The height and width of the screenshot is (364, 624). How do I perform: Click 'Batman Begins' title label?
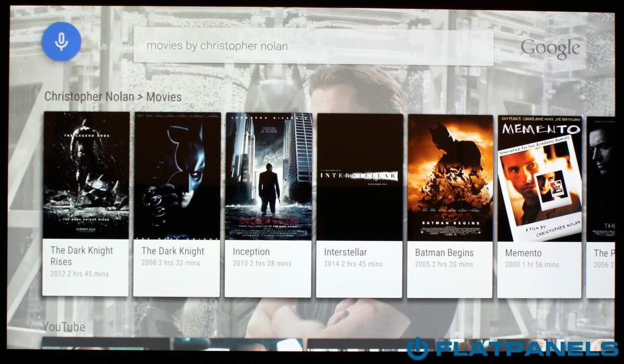click(x=444, y=253)
